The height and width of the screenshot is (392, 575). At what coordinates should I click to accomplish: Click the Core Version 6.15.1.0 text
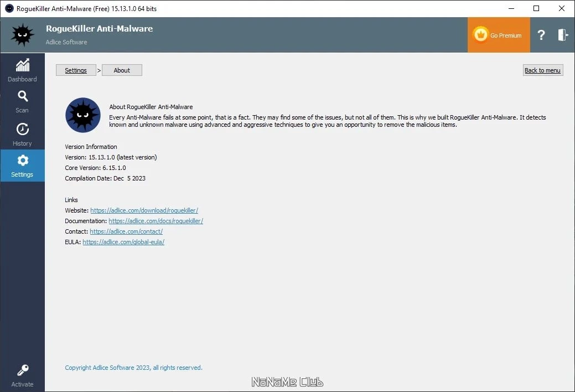pyautogui.click(x=95, y=168)
